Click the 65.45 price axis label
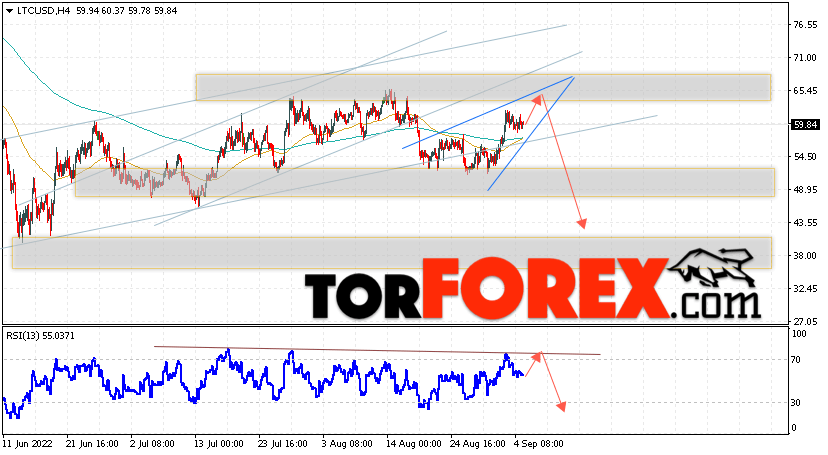 805,91
